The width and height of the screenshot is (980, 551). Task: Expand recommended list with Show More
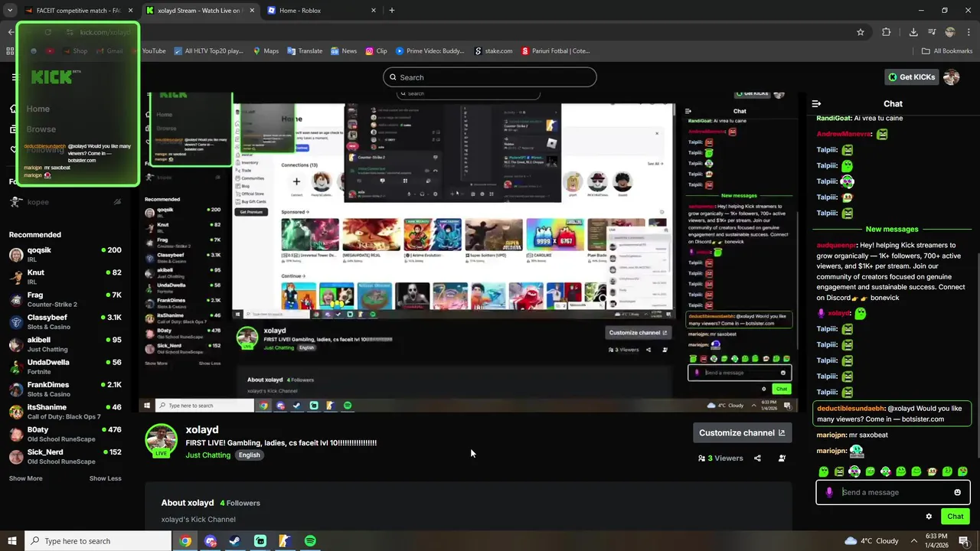click(x=25, y=478)
